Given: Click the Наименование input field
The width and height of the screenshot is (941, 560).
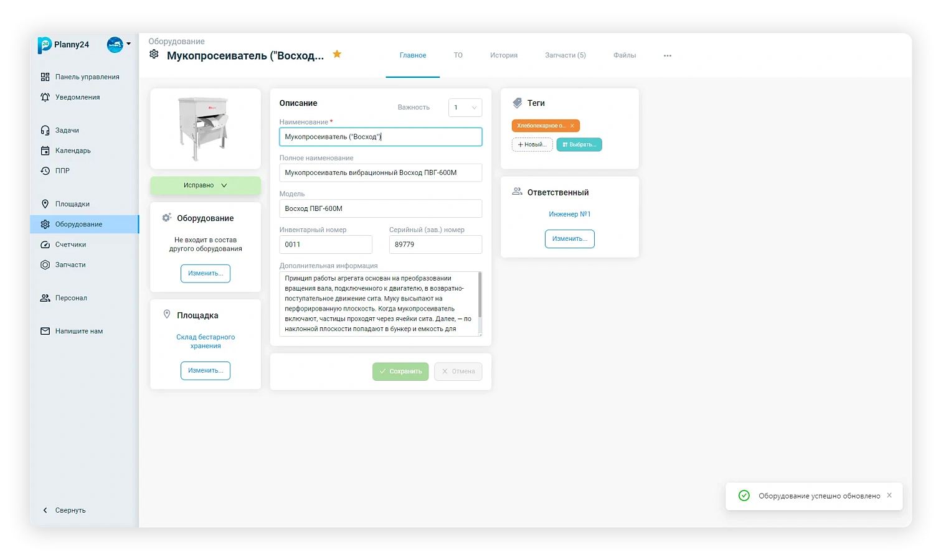Looking at the screenshot, I should [x=381, y=137].
